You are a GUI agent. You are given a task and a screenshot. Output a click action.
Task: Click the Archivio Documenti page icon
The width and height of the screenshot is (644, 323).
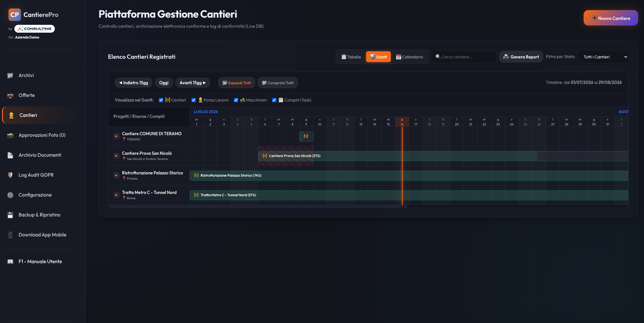(x=10, y=155)
